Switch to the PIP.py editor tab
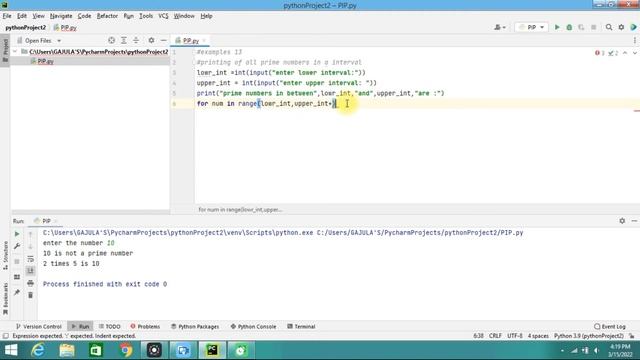 click(x=190, y=40)
